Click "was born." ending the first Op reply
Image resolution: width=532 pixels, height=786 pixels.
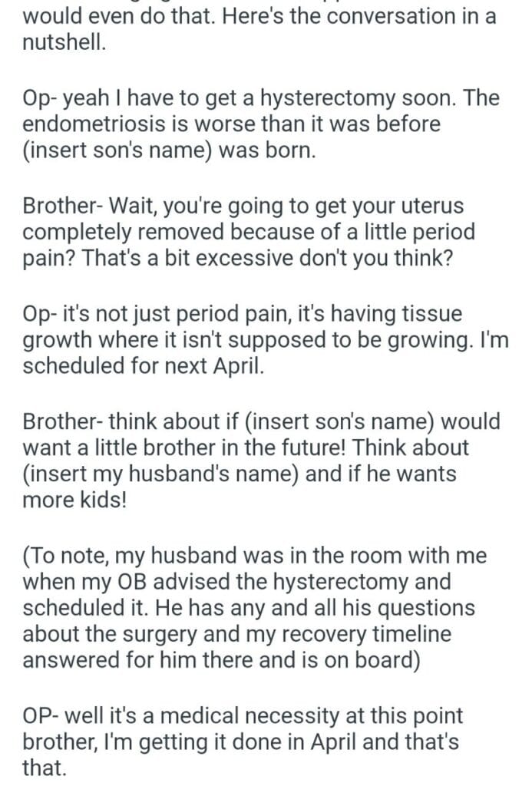tap(267, 150)
